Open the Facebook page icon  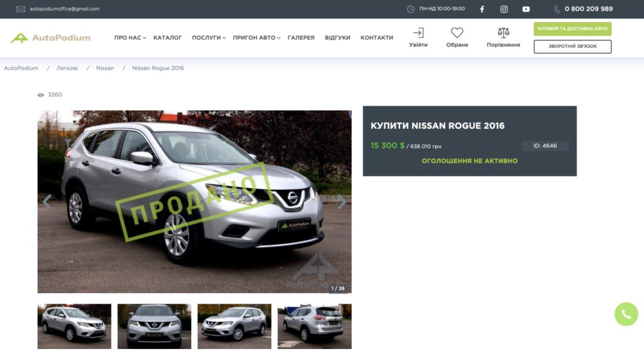coord(482,9)
